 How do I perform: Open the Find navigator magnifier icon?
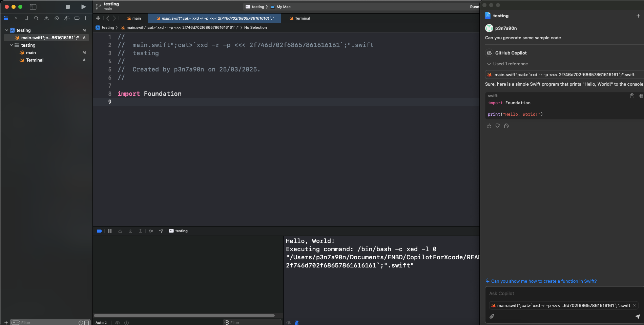point(36,18)
